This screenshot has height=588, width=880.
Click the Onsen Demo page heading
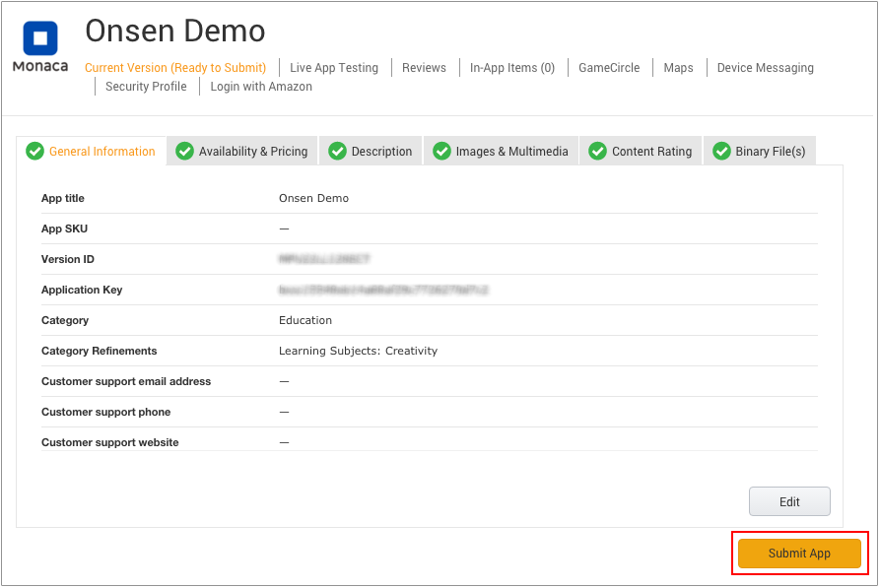pos(175,31)
